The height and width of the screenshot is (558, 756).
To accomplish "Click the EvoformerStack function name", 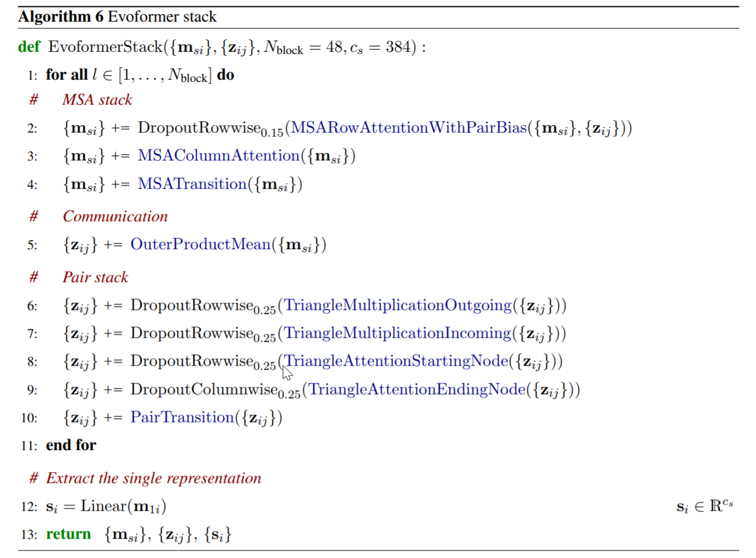I will point(106,47).
